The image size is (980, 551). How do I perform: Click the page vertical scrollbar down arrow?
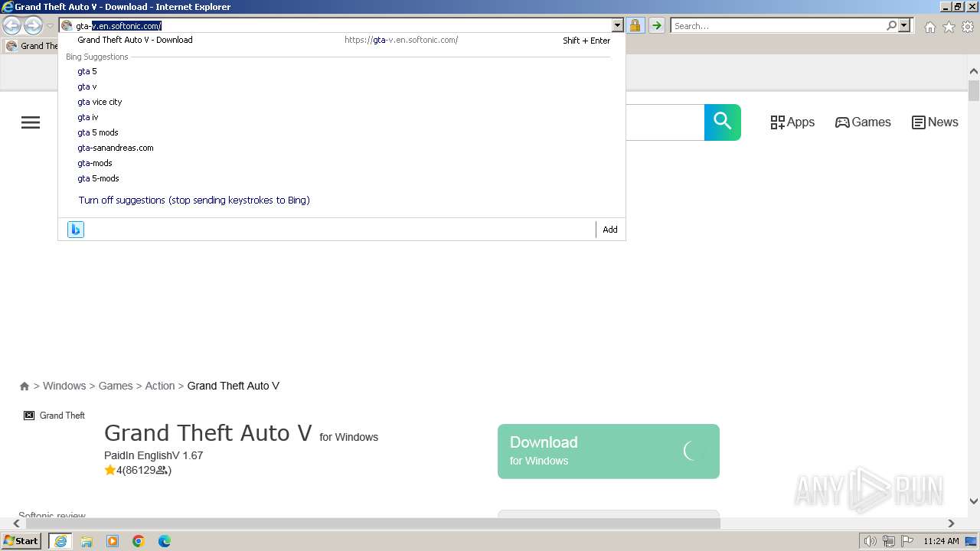[x=974, y=501]
